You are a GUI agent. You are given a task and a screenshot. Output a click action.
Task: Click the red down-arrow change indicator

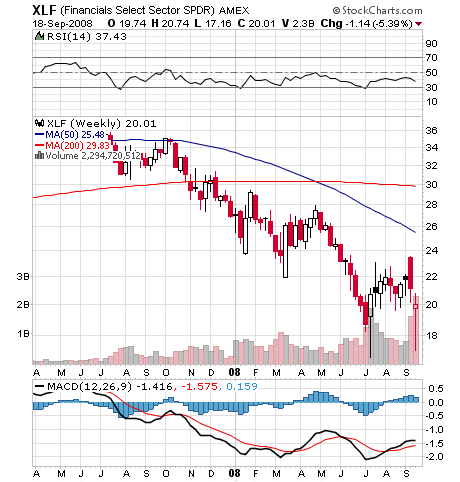click(x=419, y=24)
